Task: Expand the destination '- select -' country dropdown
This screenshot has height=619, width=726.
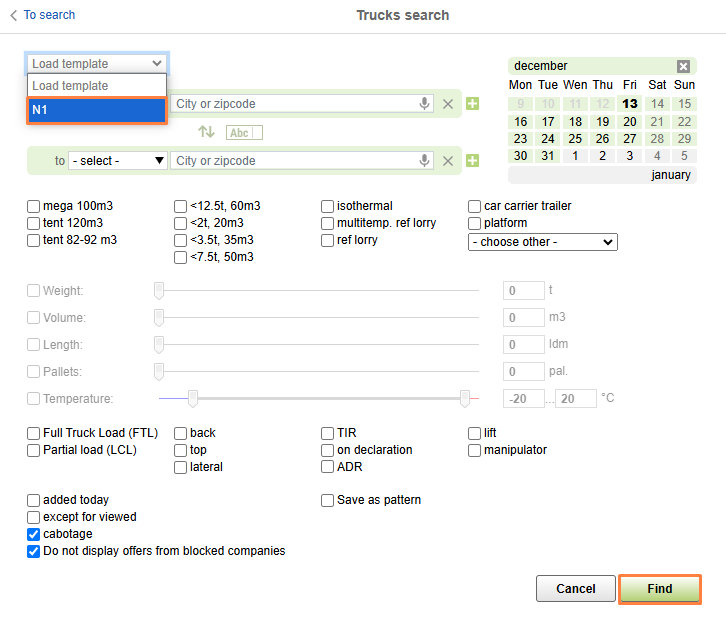Action: [x=118, y=161]
